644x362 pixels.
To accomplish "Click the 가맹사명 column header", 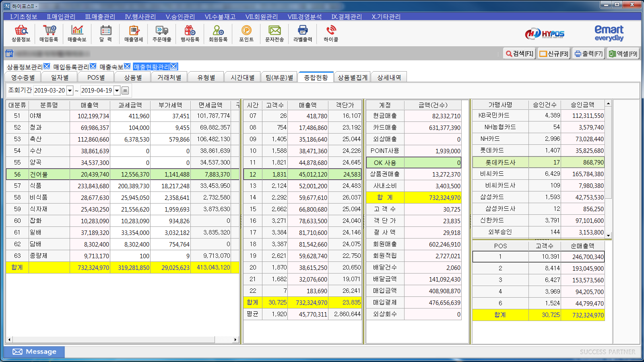I will click(x=500, y=105).
